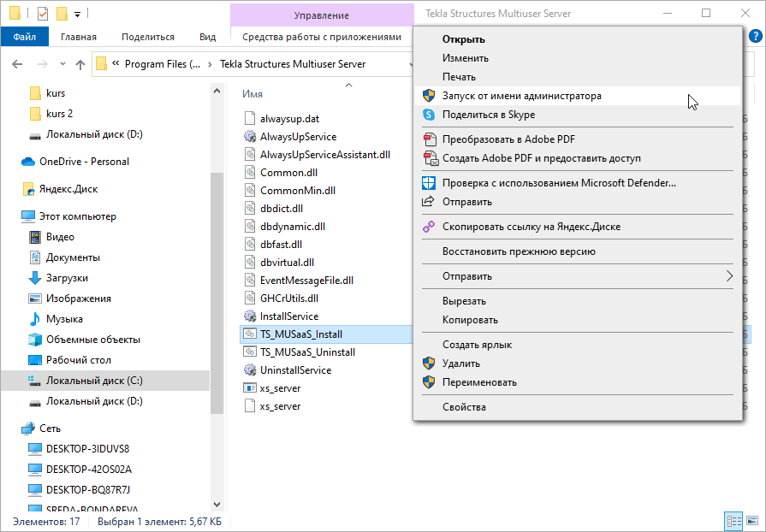Click the alwaysup.dat file icon
Viewport: 766px width, 532px height.
pos(250,119)
